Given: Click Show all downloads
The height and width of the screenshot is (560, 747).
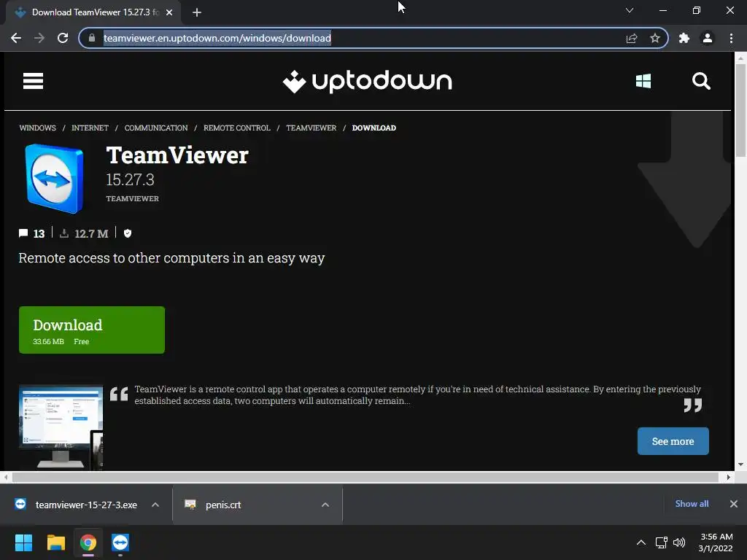Looking at the screenshot, I should (692, 504).
